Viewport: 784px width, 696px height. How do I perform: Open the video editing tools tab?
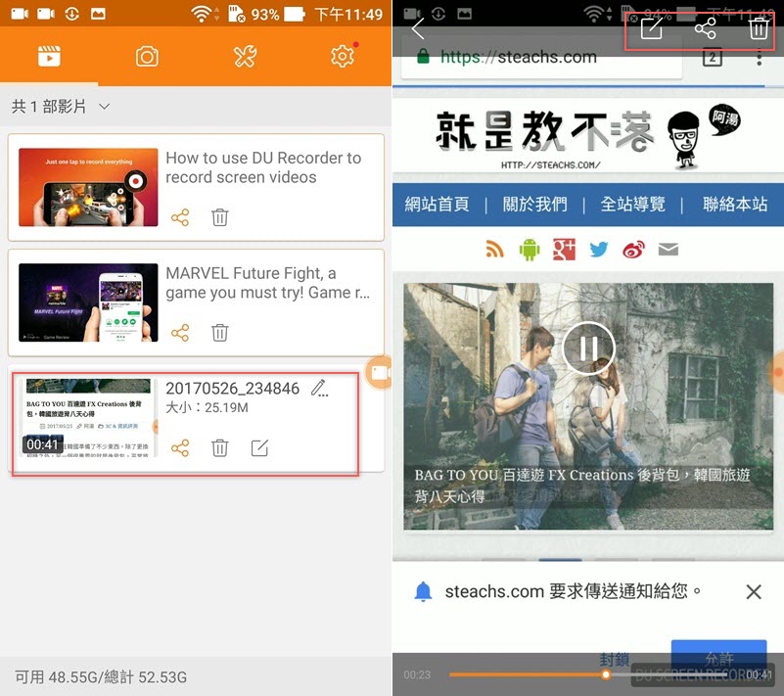tap(245, 56)
